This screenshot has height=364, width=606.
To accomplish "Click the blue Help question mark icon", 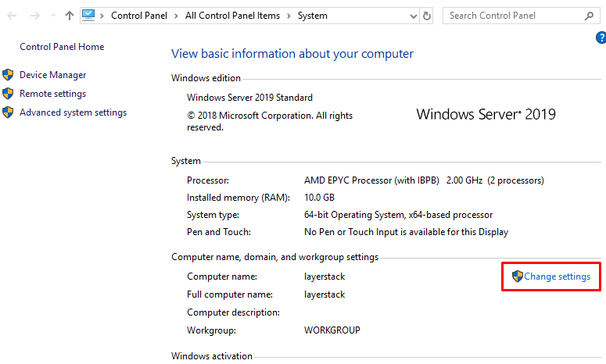I will tap(598, 37).
